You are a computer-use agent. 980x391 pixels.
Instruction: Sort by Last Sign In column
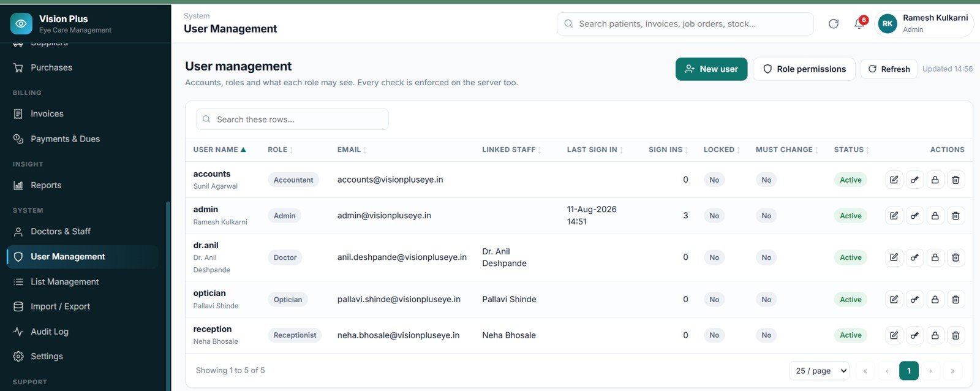pyautogui.click(x=595, y=150)
